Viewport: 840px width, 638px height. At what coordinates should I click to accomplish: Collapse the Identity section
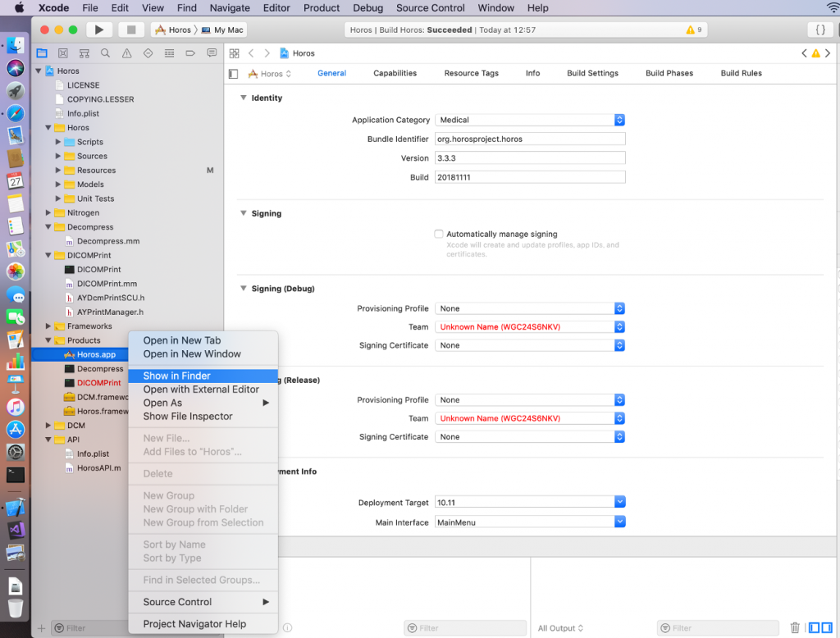(243, 98)
